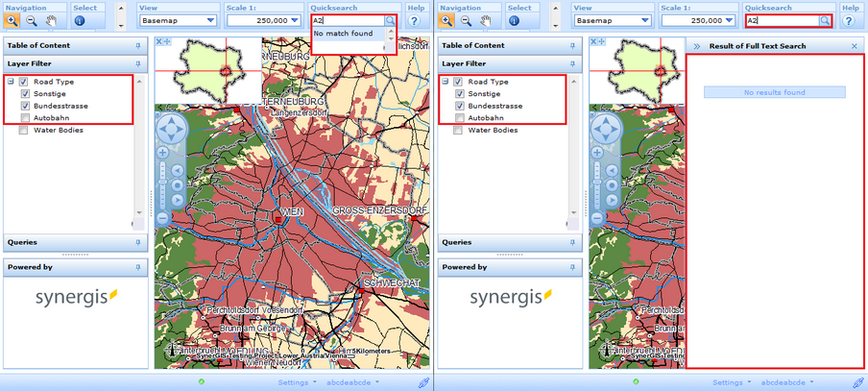Image resolution: width=868 pixels, height=391 pixels.
Task: Click link icon in right status bar
Action: pyautogui.click(x=858, y=382)
